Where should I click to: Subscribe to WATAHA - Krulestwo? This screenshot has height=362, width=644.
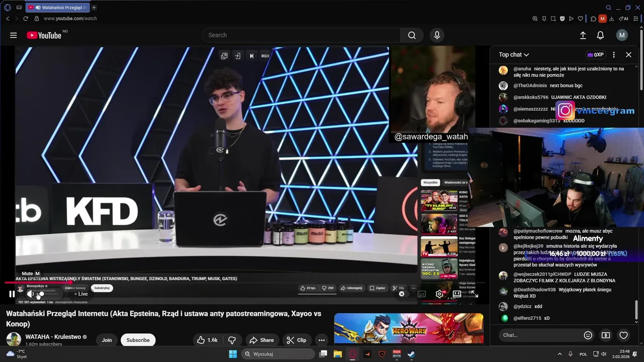click(x=138, y=340)
